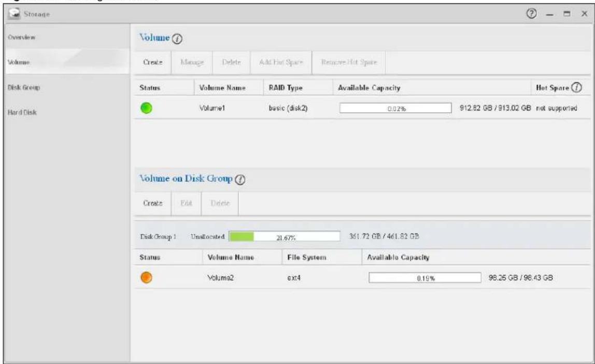Screen dimensions: 595x364
Task: Click Create under Volume on Disk Group
Action: point(152,203)
